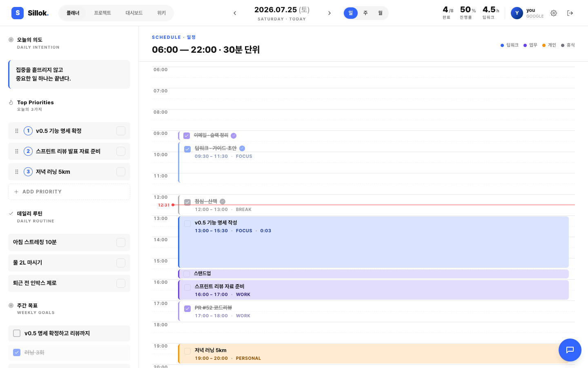Check off v0.5 기능 명세 확정 priority
Viewport: 588px width, 368px height.
click(x=121, y=131)
